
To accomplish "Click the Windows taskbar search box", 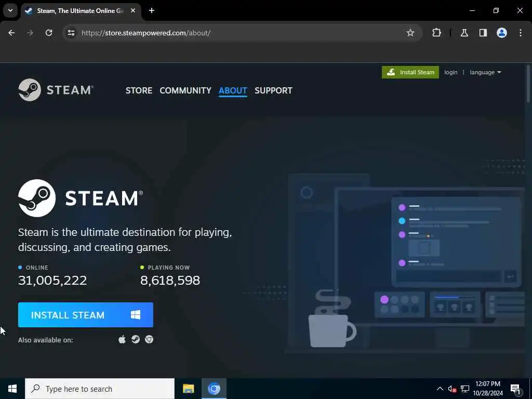I will click(x=100, y=389).
